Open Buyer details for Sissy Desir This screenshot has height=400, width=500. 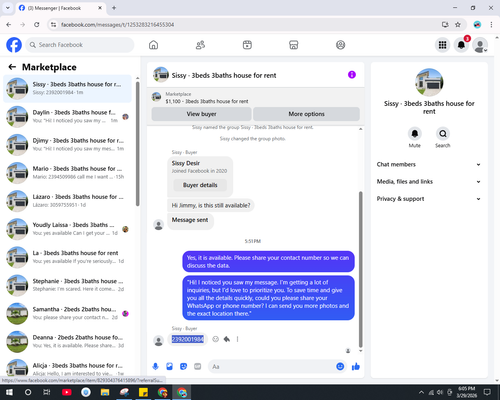click(x=200, y=185)
